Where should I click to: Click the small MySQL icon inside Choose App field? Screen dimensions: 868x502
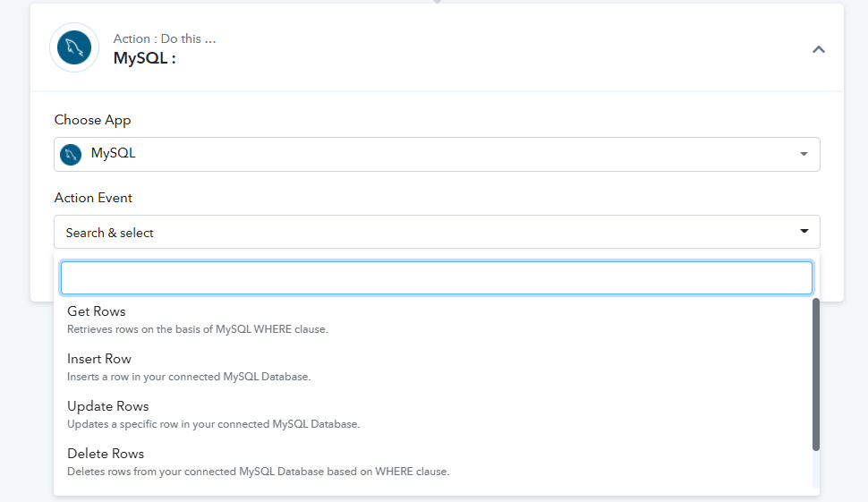[x=71, y=155]
